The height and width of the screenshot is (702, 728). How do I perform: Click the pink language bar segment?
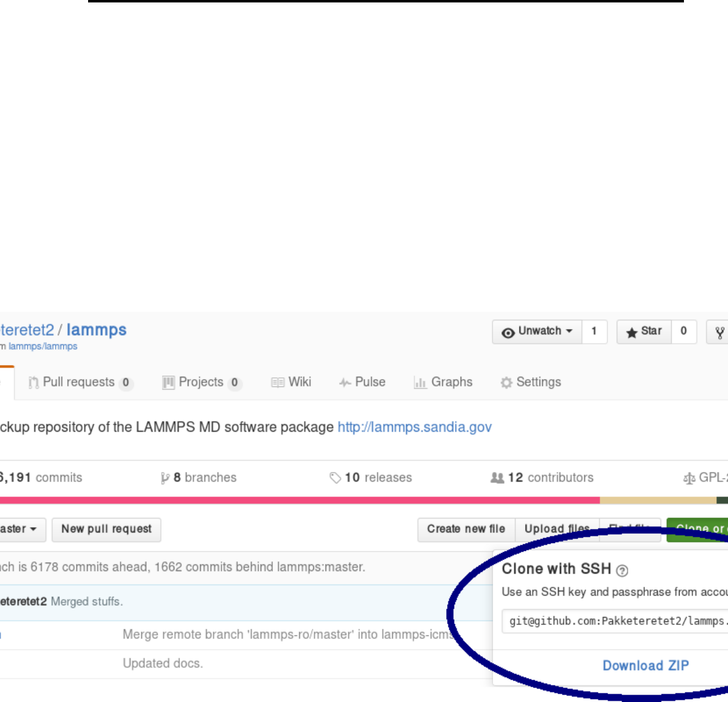300,500
